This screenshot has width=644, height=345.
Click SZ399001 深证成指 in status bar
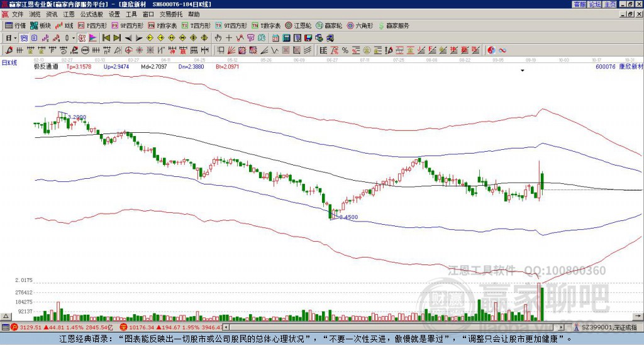click(609, 327)
